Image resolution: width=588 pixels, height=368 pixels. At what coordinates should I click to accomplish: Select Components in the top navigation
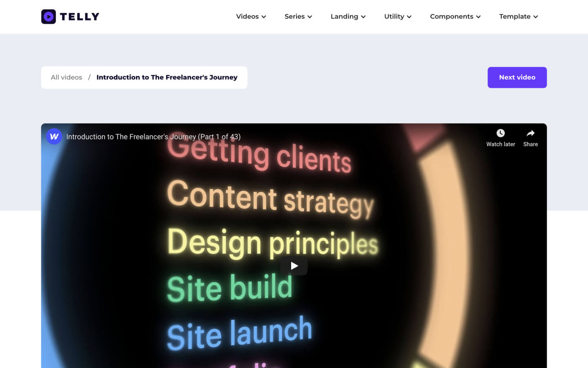coord(452,16)
